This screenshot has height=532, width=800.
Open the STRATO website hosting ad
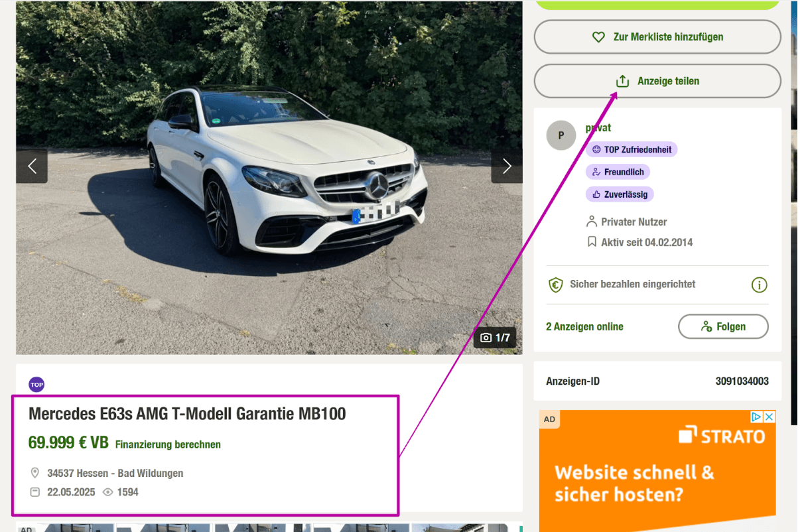click(657, 471)
